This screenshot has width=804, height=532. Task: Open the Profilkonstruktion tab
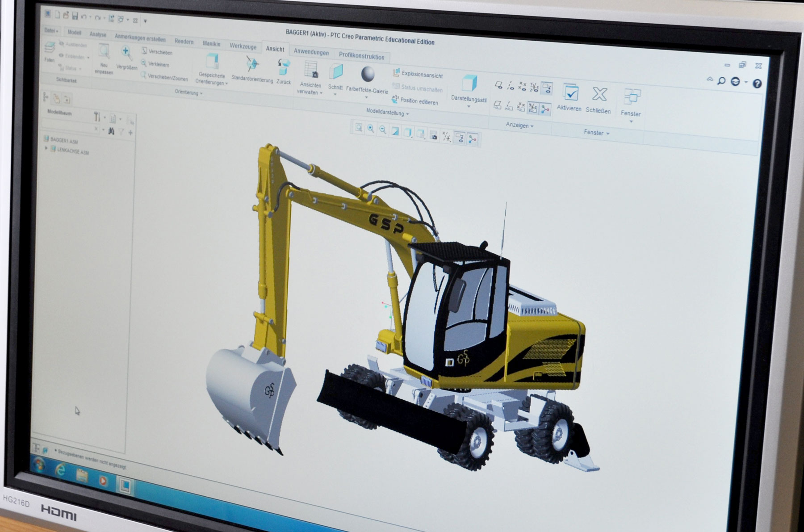(361, 56)
